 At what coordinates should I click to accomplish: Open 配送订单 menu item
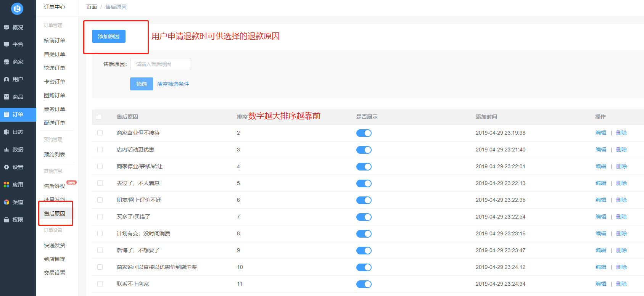[x=55, y=123]
